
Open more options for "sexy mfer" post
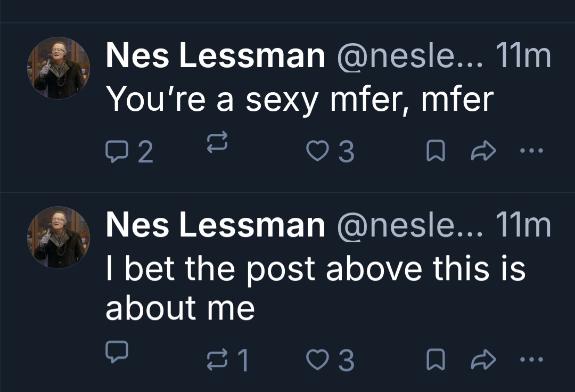[x=531, y=151]
